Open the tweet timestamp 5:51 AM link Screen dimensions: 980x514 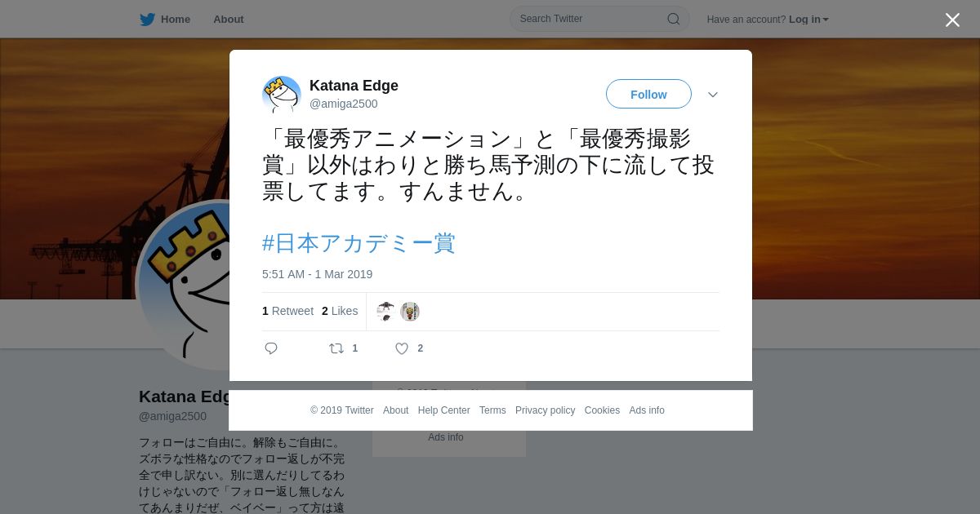(317, 274)
